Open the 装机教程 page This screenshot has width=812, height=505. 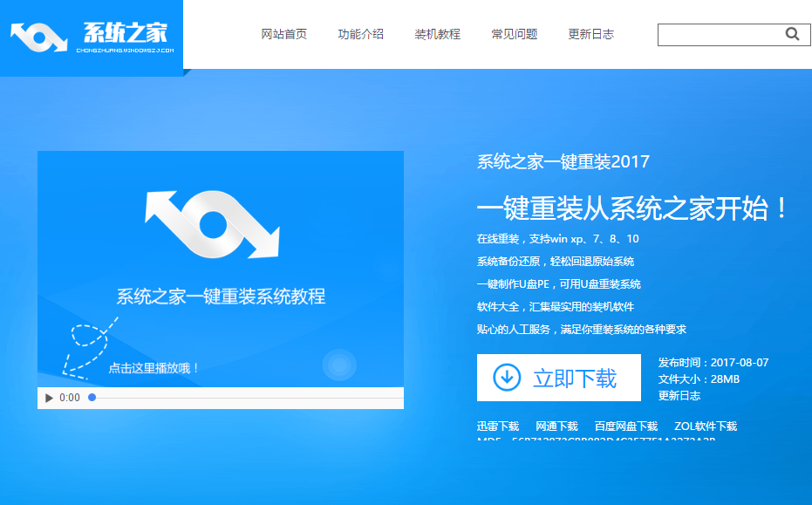[x=438, y=34]
